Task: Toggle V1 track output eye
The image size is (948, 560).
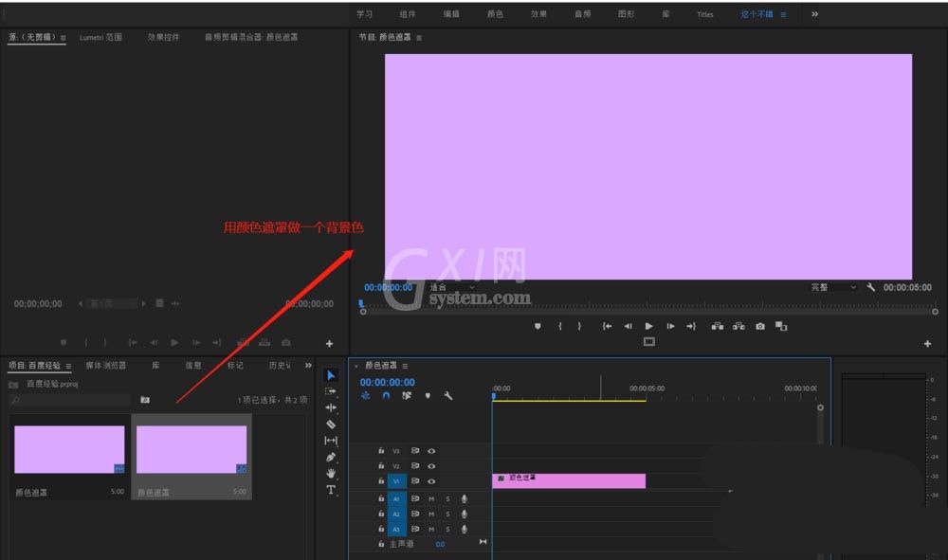Action: pyautogui.click(x=431, y=481)
